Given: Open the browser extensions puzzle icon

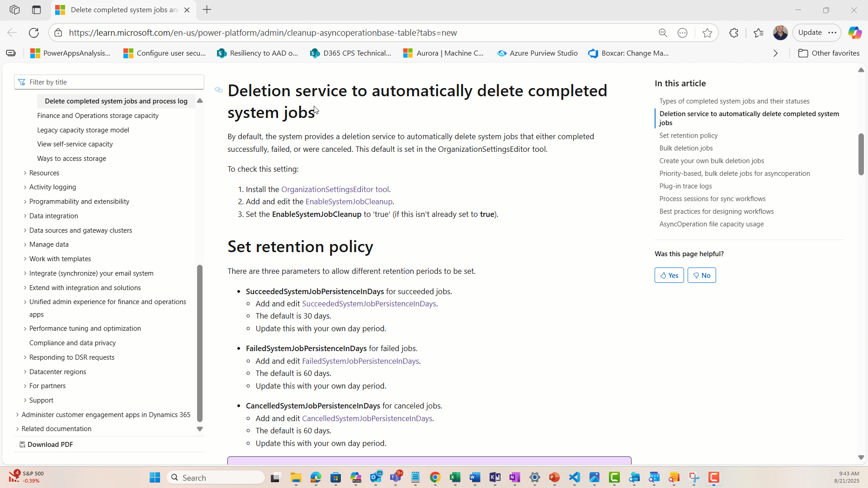Looking at the screenshot, I should click(734, 33).
